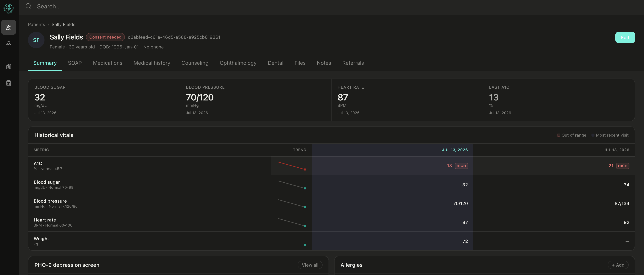Click the Allergies heading
This screenshot has height=275, width=644.
pos(351,265)
